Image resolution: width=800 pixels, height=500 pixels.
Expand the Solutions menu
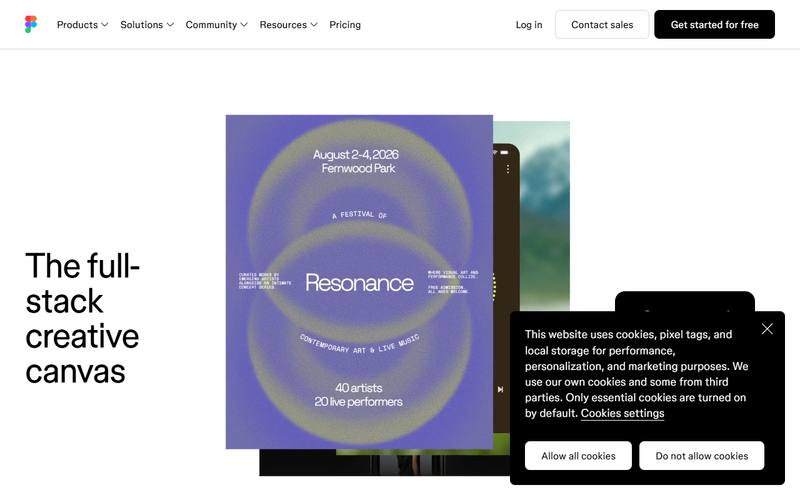coord(147,24)
